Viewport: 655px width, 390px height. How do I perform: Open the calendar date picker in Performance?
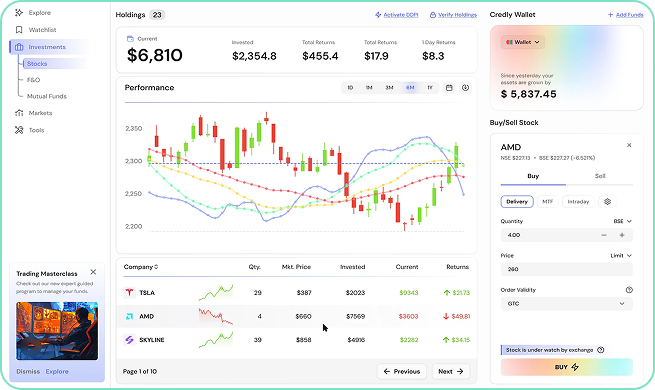pos(449,88)
